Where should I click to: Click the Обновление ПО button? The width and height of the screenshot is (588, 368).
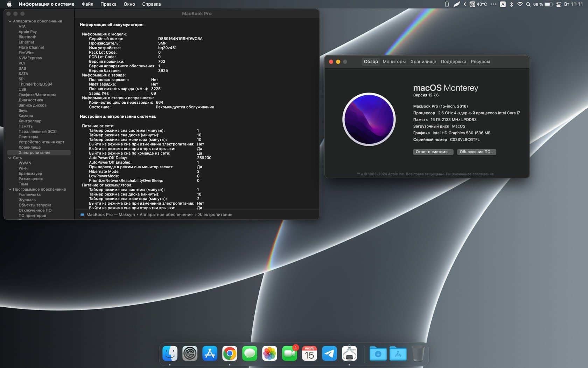tap(476, 152)
